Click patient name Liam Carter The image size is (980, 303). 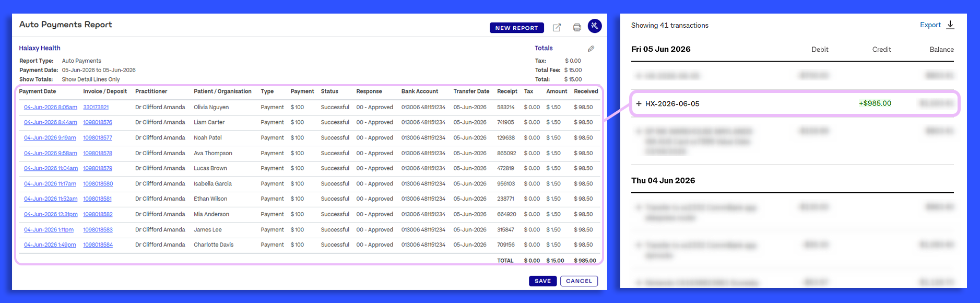click(x=209, y=122)
